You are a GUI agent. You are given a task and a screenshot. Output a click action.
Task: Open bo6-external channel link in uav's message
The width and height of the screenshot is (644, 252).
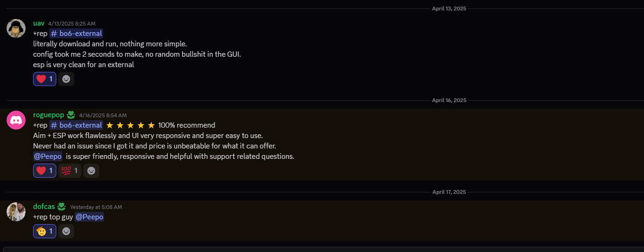pos(76,34)
